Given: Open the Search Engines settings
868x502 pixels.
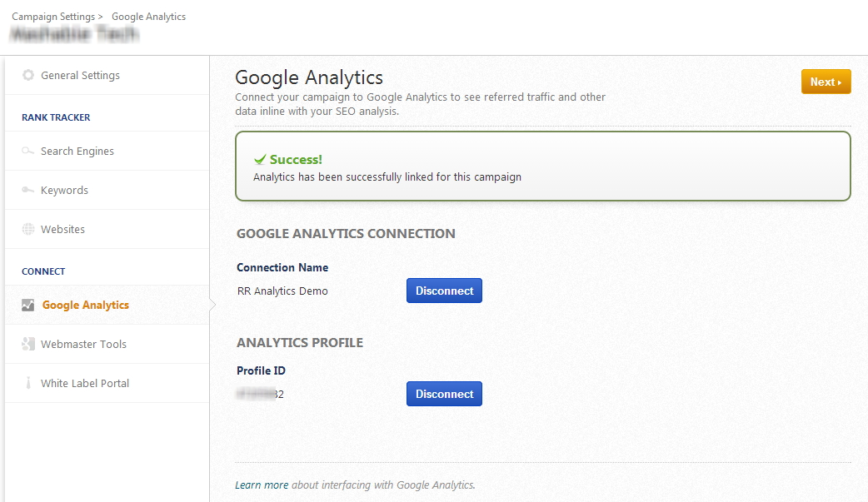Looking at the screenshot, I should (x=77, y=152).
